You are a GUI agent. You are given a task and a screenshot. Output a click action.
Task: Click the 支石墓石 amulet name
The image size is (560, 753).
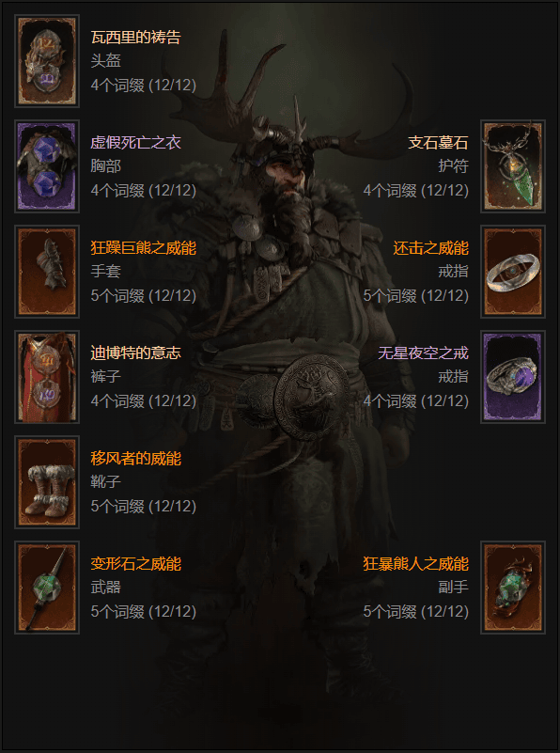tap(438, 143)
